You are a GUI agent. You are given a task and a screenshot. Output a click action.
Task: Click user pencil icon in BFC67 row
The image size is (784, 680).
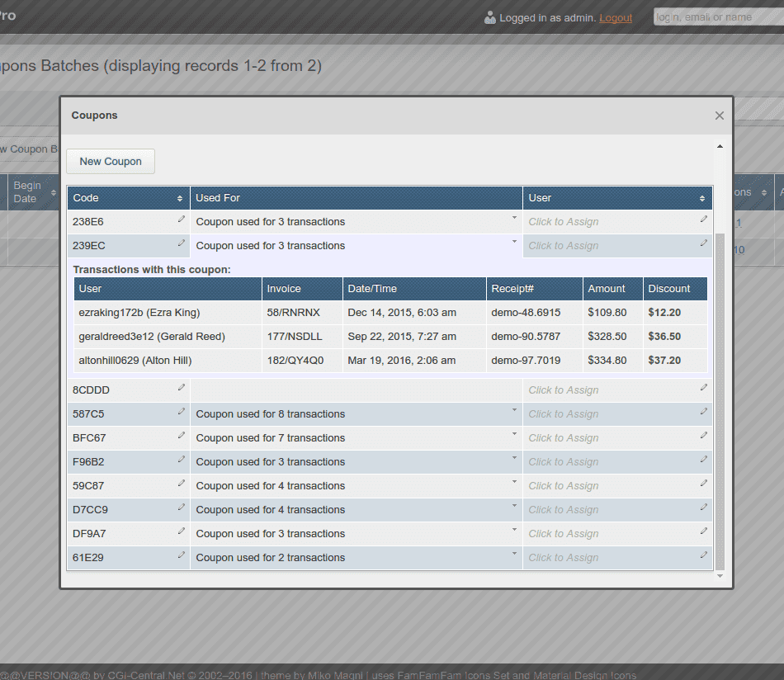point(703,436)
